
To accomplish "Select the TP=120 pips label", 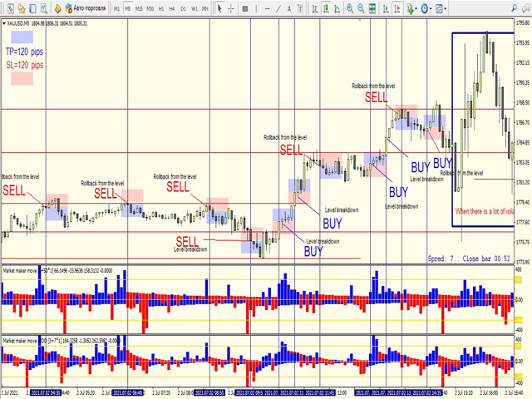I will pyautogui.click(x=24, y=52).
